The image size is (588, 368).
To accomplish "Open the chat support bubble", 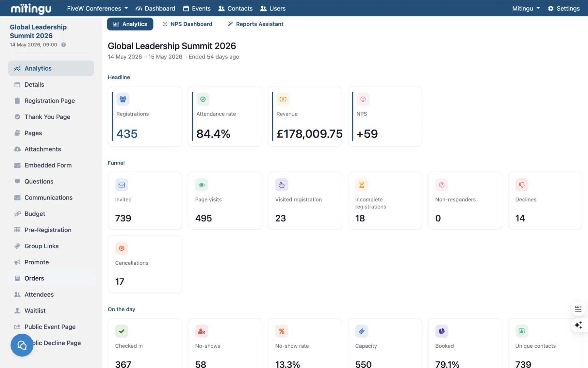I will (22, 345).
